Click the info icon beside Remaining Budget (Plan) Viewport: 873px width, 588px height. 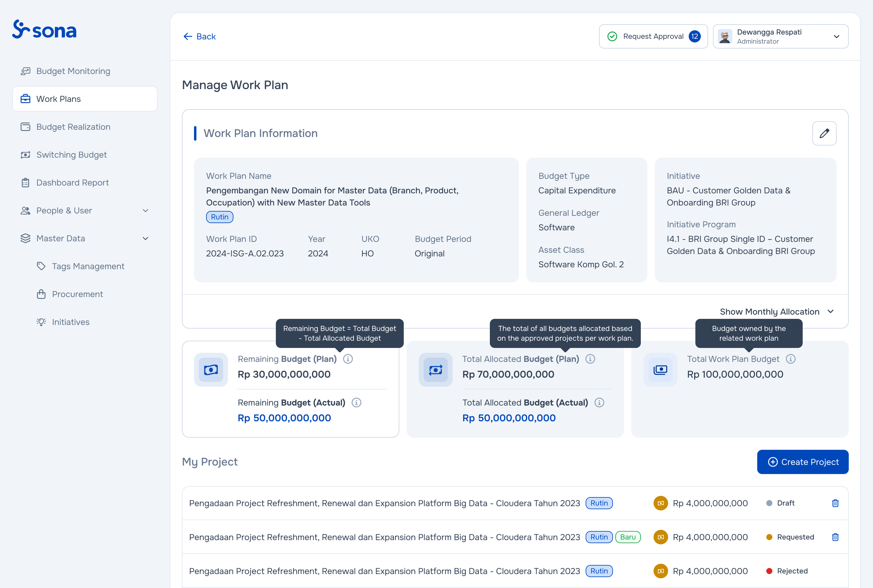click(x=348, y=359)
